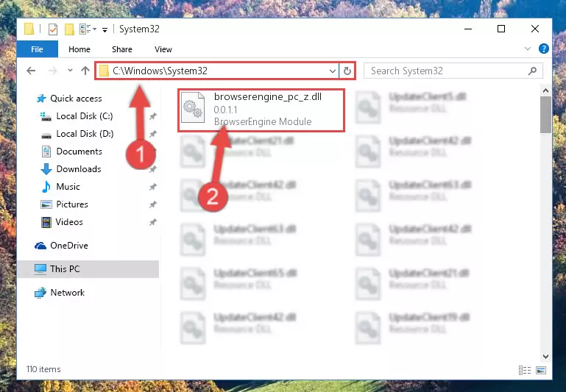Maximize the System32 window
Viewport: 566px width, 392px height.
tap(501, 29)
